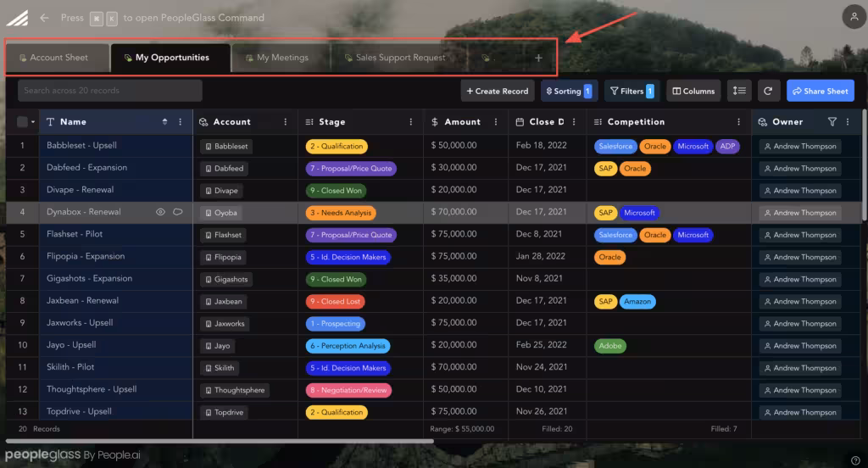Click amount $ 35,000.00 for Gigashots
This screenshot has height=468, width=868.
454,278
